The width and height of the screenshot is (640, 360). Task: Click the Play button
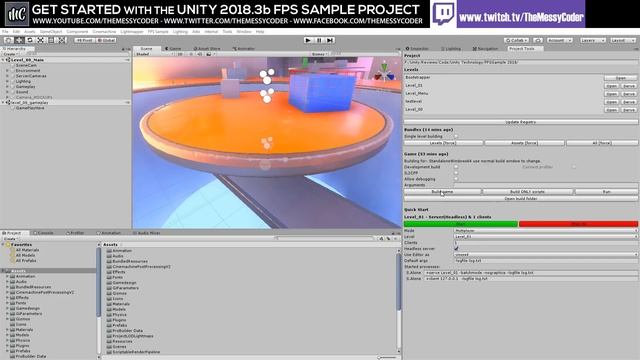coord(308,40)
